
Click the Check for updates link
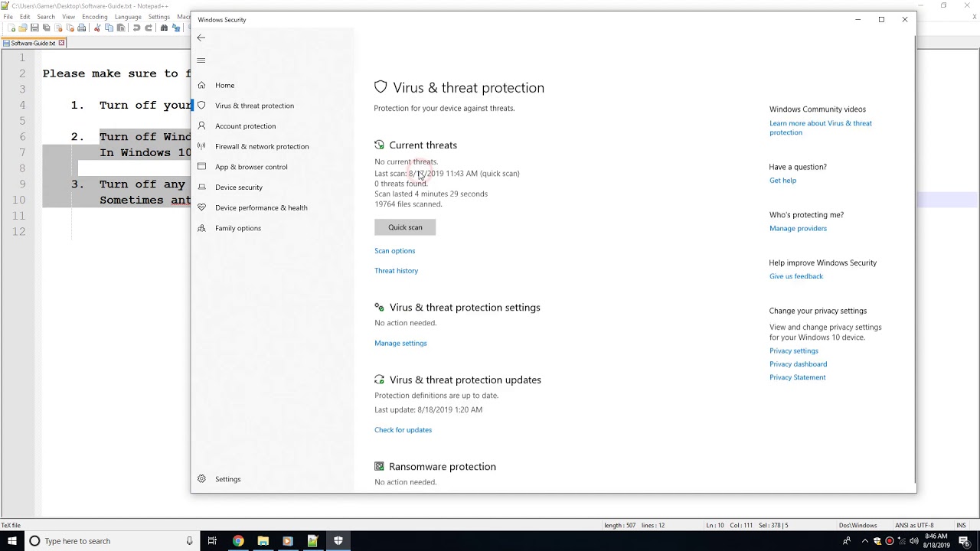403,430
